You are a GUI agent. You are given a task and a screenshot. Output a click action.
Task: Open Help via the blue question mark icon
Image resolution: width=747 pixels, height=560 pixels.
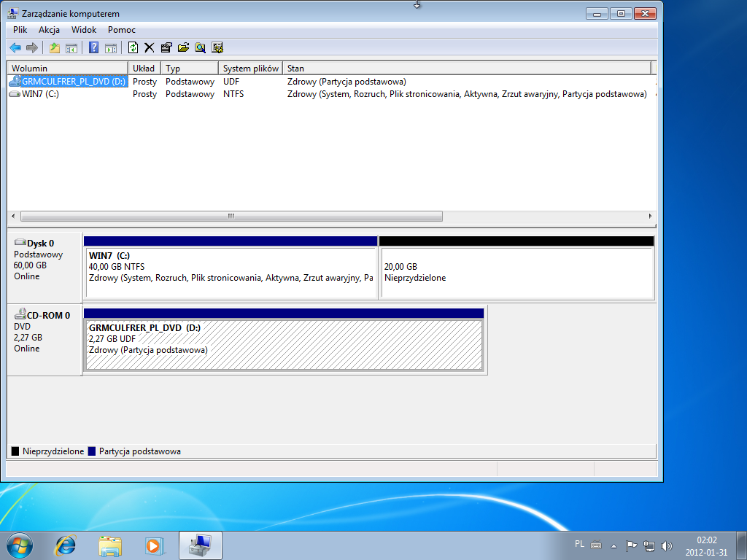tap(94, 47)
